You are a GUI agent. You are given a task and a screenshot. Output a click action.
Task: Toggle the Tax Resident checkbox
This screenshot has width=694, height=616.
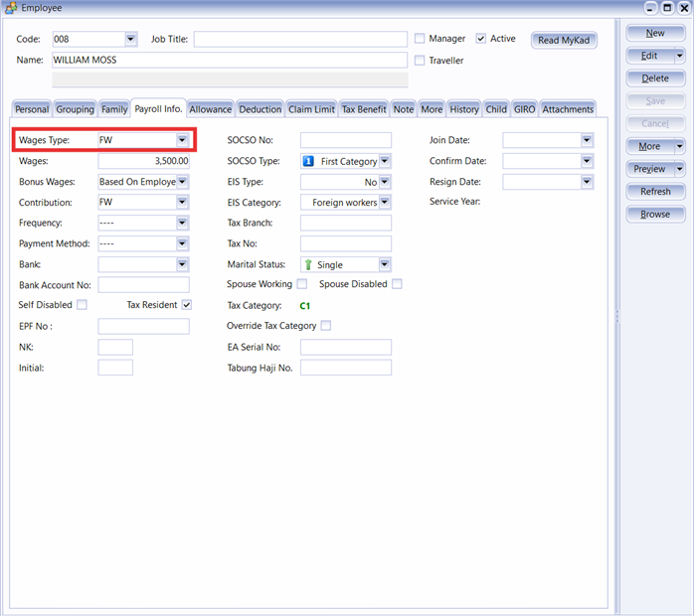tap(186, 305)
